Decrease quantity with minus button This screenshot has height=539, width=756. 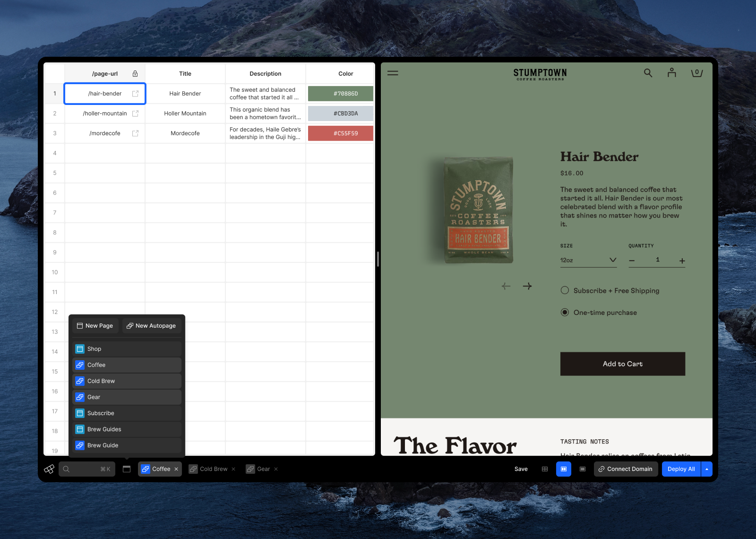tap(632, 261)
